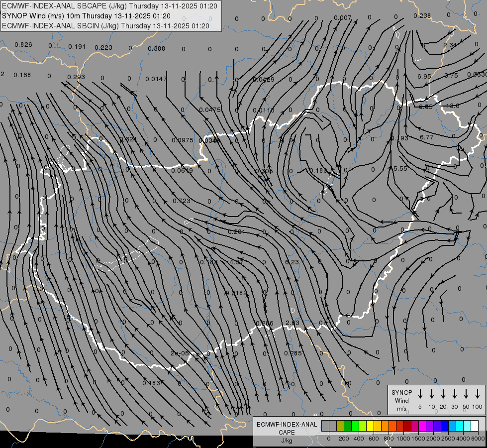The image size is (487, 448).
Task: Pick the pure yellow CAPE legend swatch
Action: pyautogui.click(x=370, y=426)
